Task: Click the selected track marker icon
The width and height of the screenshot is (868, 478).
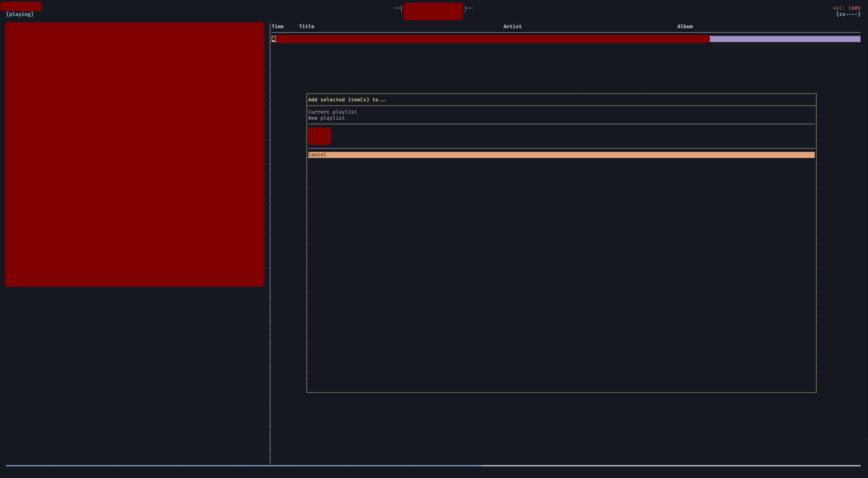Action: pos(274,39)
